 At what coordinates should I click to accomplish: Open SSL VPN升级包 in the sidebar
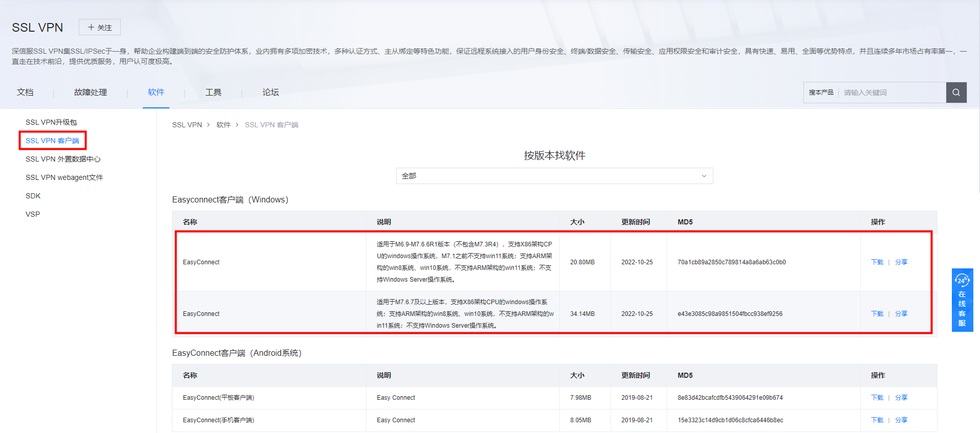51,122
